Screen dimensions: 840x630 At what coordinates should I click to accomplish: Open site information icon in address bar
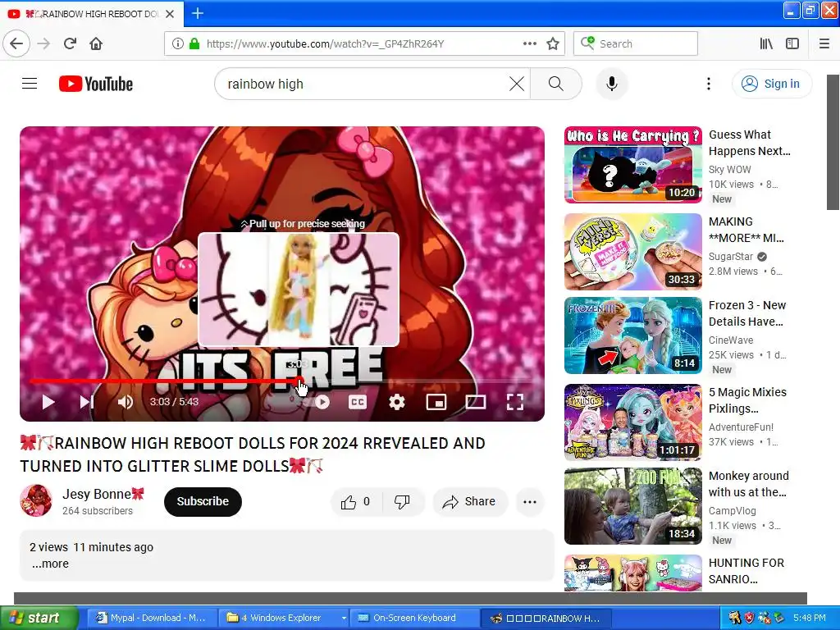177,43
